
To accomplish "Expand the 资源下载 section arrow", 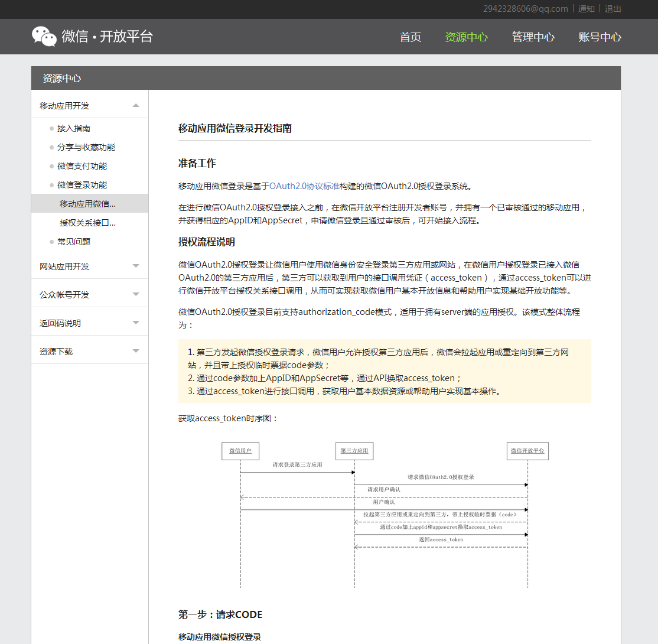I will (x=135, y=351).
